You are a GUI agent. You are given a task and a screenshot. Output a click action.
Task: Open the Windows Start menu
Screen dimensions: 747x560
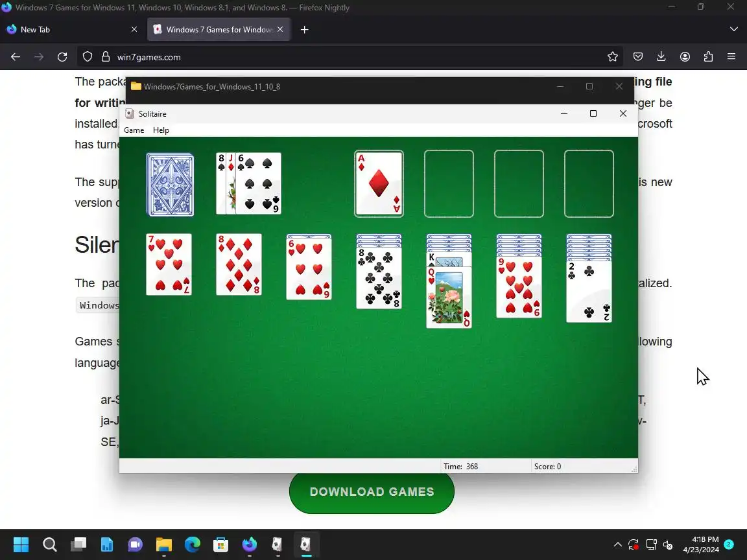point(21,544)
